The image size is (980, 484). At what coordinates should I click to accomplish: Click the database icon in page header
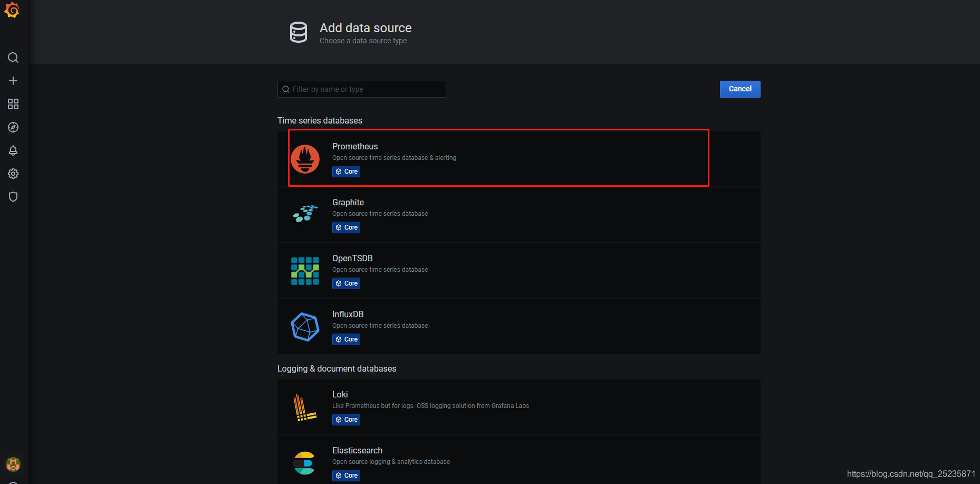pyautogui.click(x=299, y=32)
